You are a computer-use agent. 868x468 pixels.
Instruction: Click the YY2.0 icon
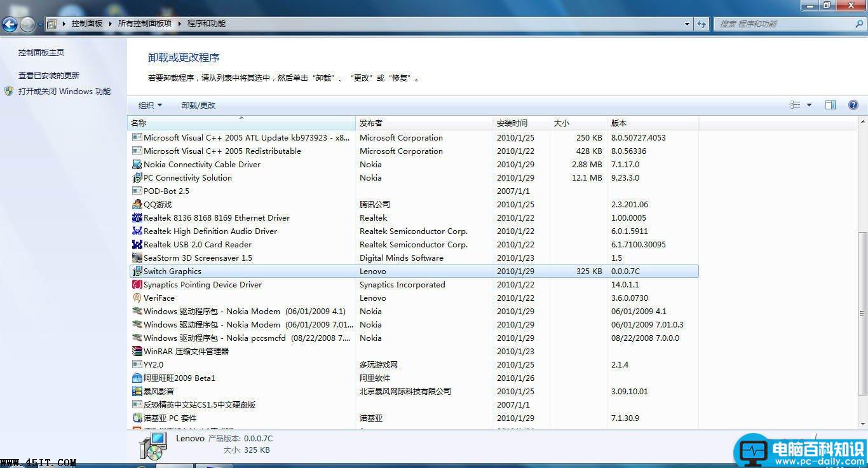[137, 364]
